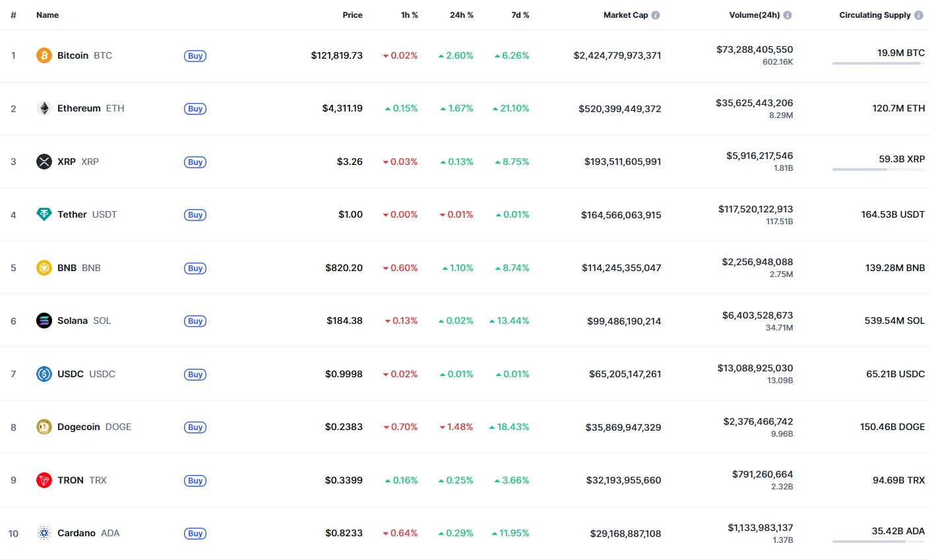Click Dogecoin 24h change 1.48%
Viewport: 930px width, 560px height.
click(x=456, y=427)
